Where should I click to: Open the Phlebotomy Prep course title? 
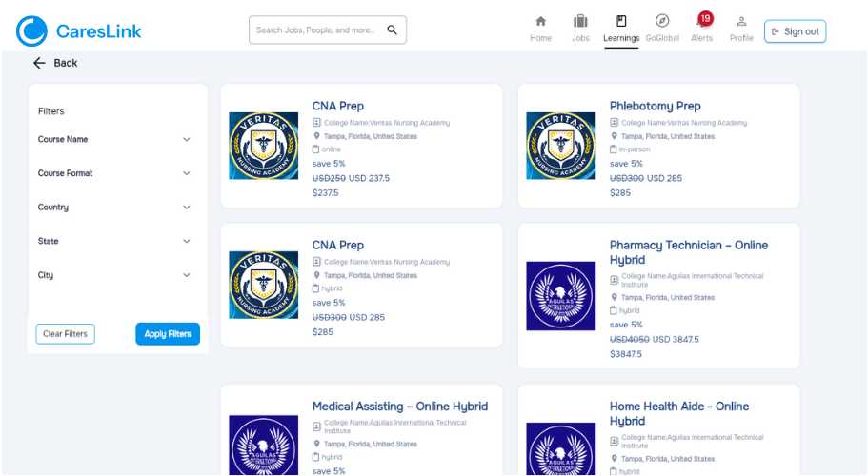[655, 106]
